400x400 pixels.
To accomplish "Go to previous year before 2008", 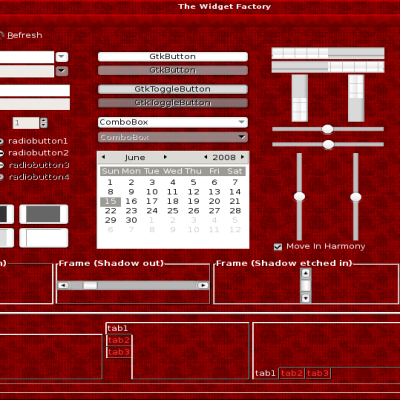I will [205, 157].
